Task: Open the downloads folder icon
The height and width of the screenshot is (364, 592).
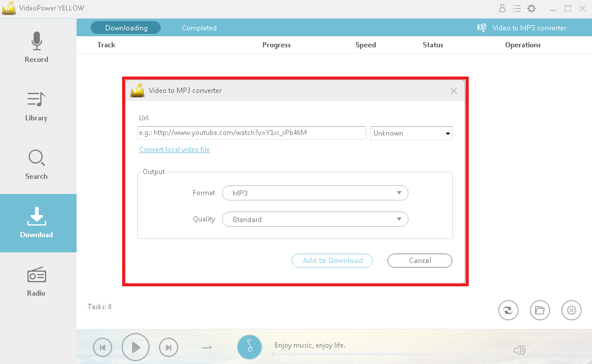Action: point(539,310)
